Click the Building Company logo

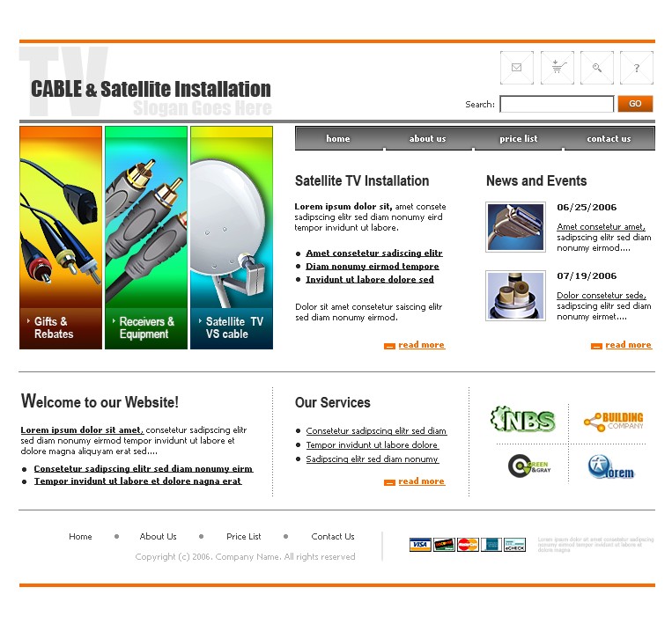(x=614, y=421)
